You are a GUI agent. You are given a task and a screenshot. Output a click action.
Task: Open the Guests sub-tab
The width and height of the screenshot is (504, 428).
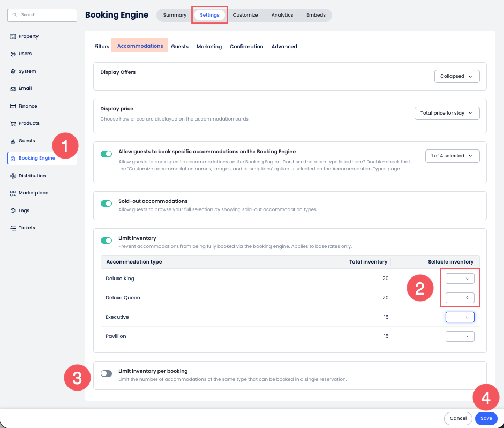(179, 46)
